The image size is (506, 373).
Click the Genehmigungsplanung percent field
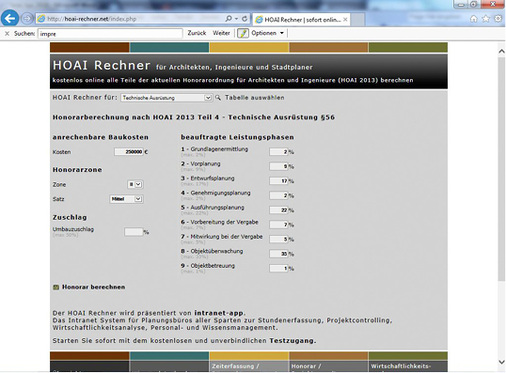pos(279,196)
